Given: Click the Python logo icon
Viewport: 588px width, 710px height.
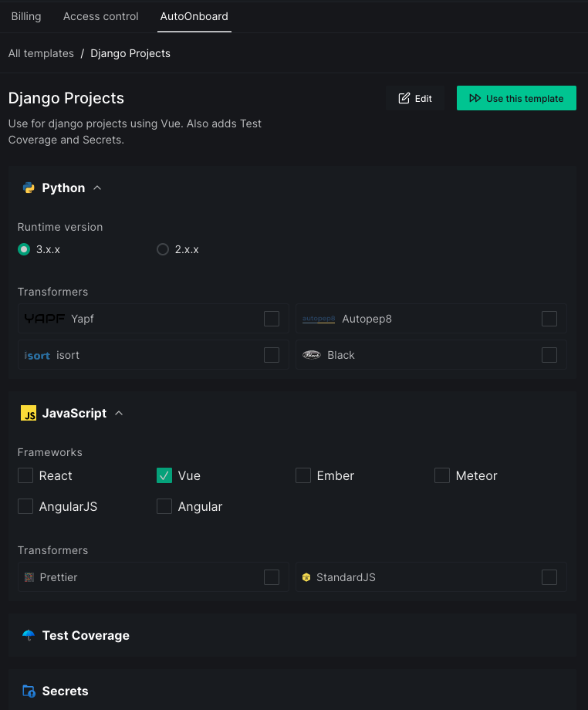Looking at the screenshot, I should coord(29,187).
